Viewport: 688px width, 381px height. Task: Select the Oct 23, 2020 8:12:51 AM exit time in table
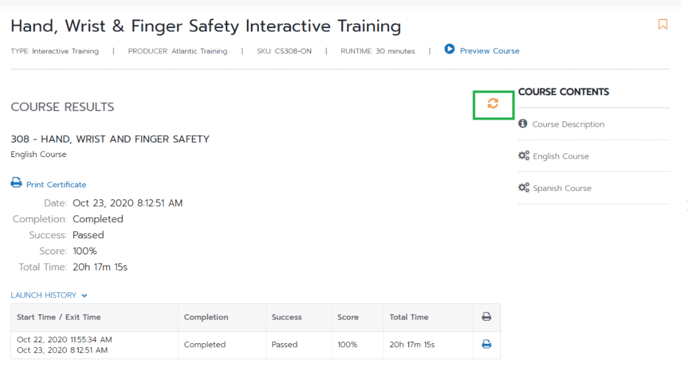[x=62, y=350]
